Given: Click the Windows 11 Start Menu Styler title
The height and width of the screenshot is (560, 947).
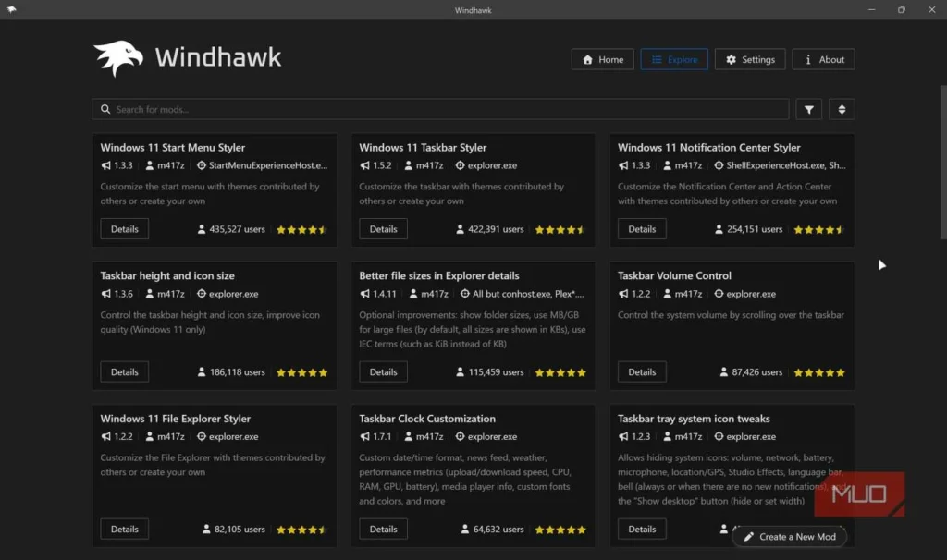Looking at the screenshot, I should 173,147.
